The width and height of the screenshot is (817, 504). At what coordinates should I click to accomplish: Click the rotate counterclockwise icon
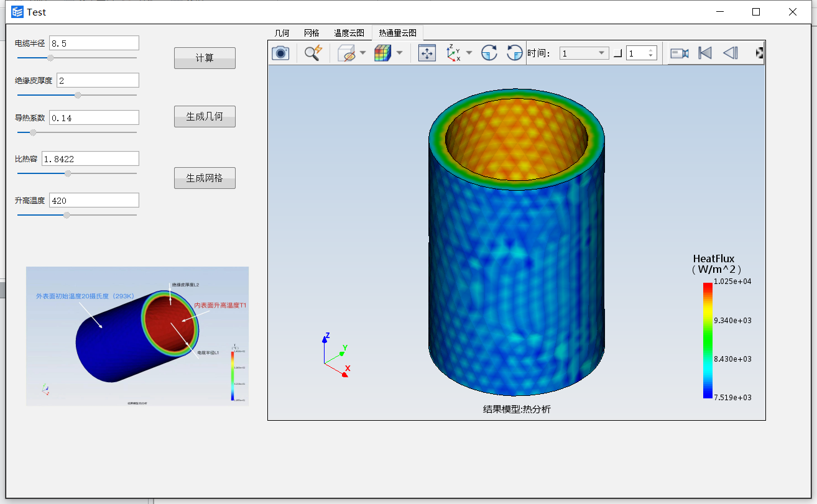click(514, 53)
